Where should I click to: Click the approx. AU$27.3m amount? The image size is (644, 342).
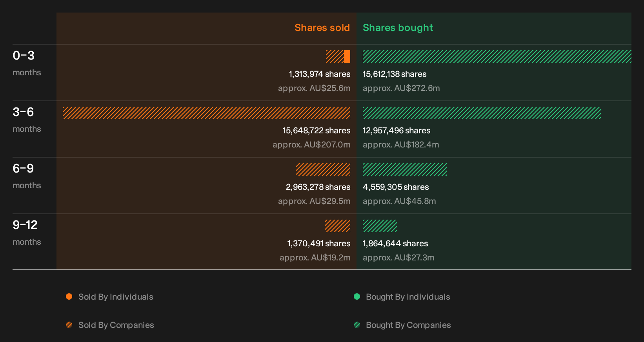point(398,258)
